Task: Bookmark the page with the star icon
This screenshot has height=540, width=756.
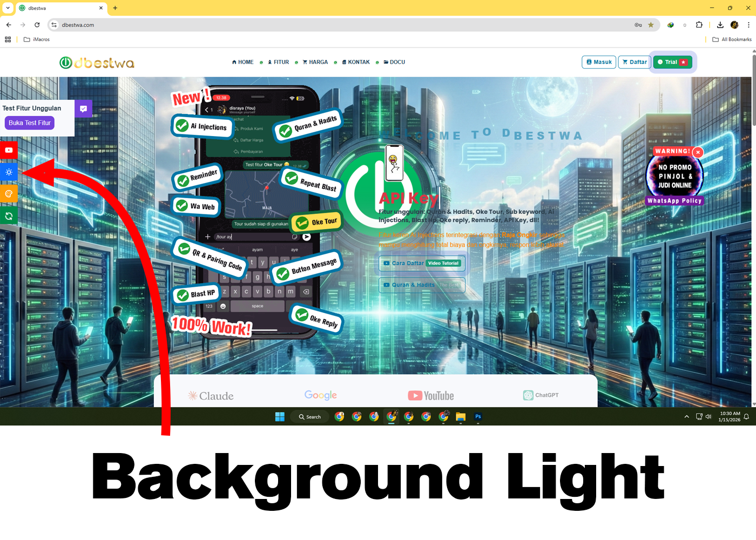Action: [651, 25]
